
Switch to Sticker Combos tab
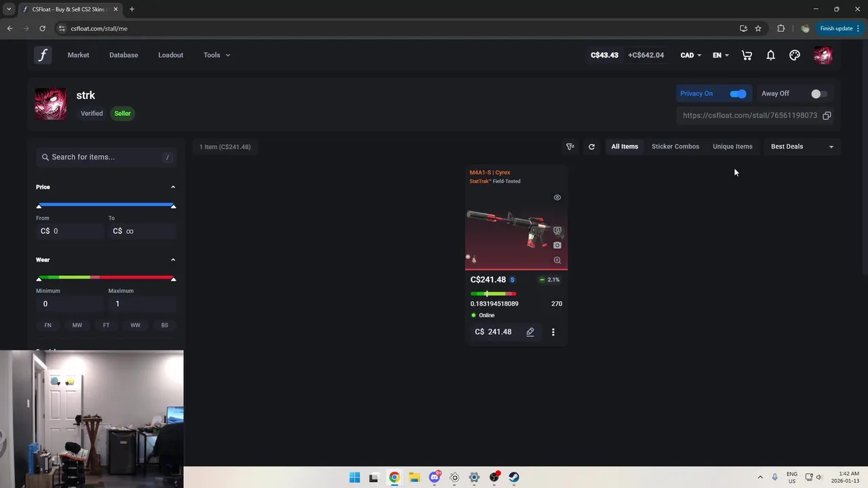point(675,146)
